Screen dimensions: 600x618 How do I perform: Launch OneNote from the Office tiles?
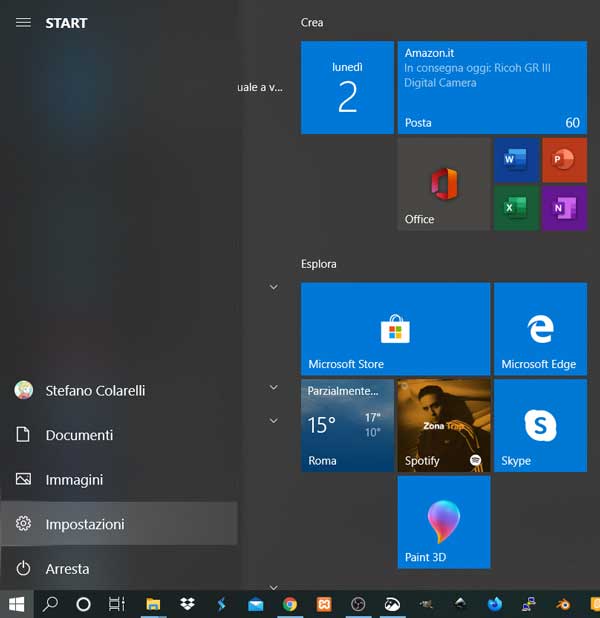point(565,208)
